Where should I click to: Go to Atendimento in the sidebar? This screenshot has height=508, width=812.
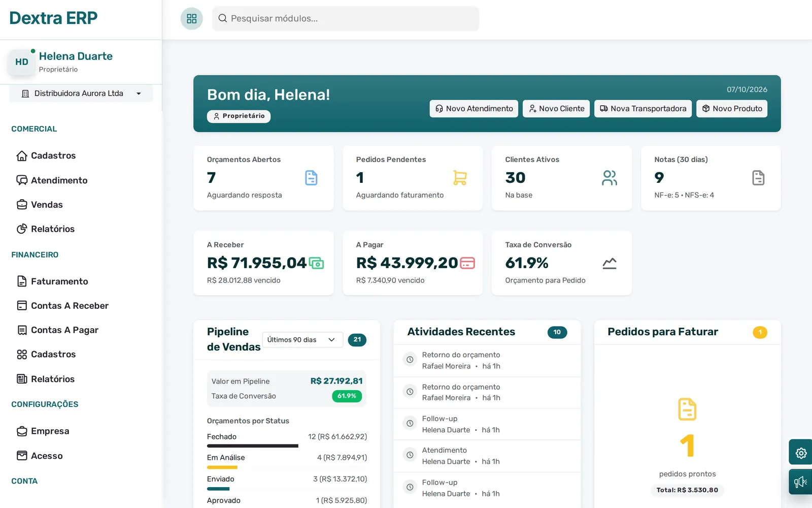coord(52,180)
